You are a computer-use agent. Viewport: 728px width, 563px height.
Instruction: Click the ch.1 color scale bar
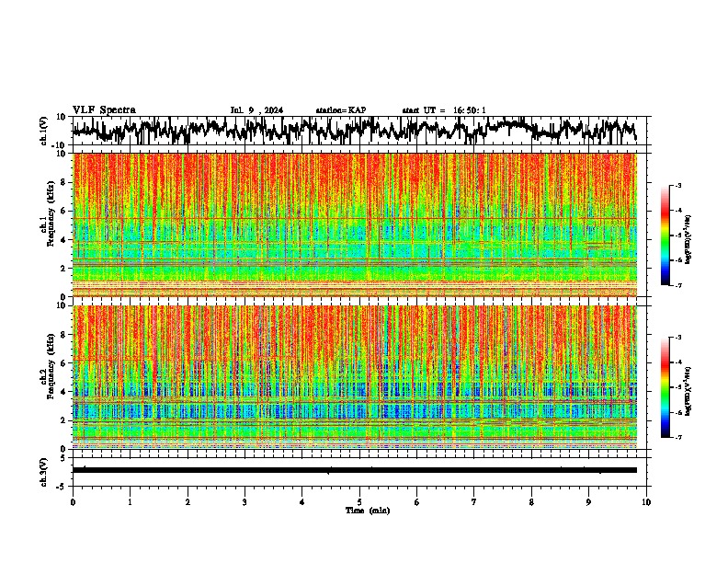point(665,236)
